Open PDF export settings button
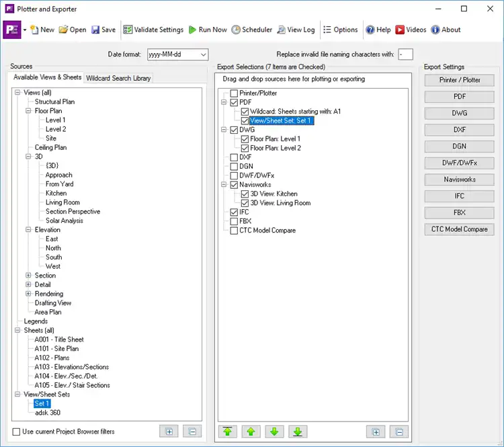Image resolution: width=504 pixels, height=447 pixels. click(x=459, y=97)
